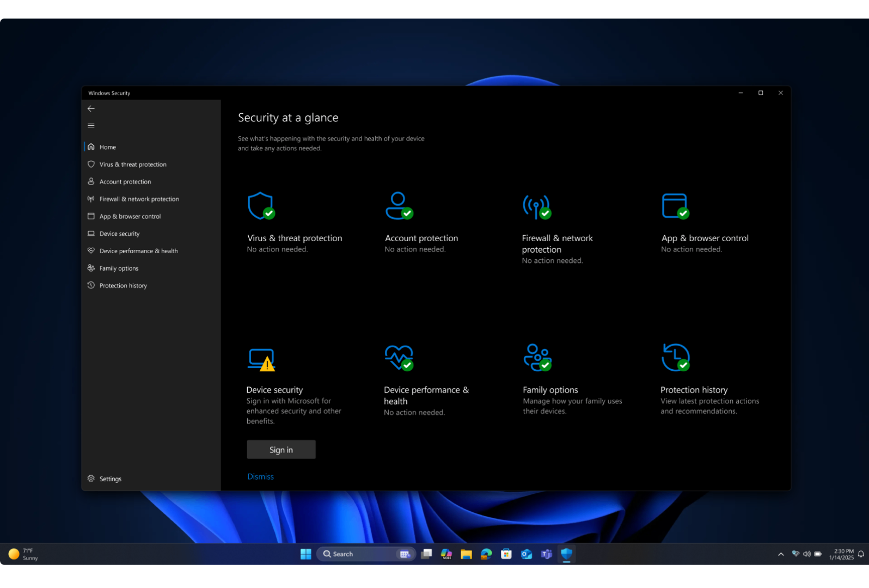Click 'View latest protection actions and recommendations.' text
This screenshot has height=588, width=869.
pyautogui.click(x=709, y=406)
